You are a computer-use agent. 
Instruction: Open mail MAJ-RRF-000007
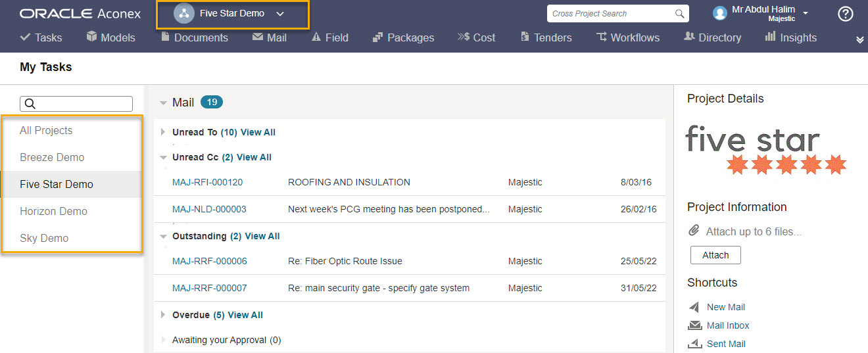210,288
